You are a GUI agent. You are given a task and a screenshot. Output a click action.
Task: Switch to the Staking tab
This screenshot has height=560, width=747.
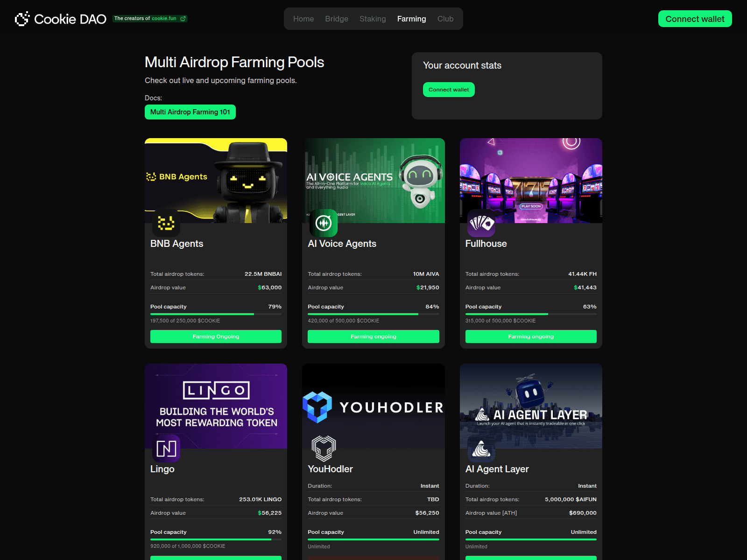point(373,19)
